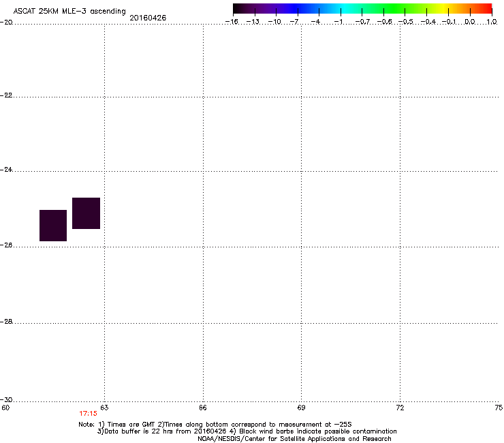
Task: Click the '-13' colorbar label
Action: [x=253, y=22]
